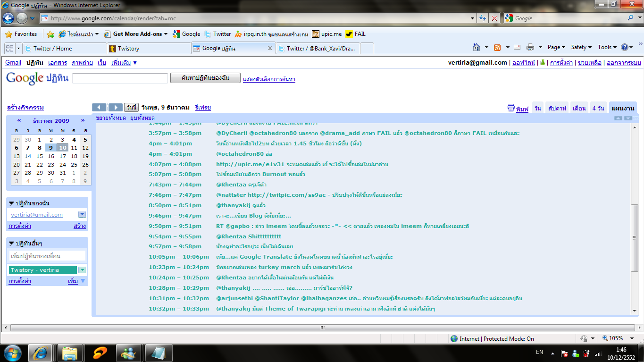Open the Recent Pages dropdown arrow
This screenshot has height=362, width=644.
pyautogui.click(x=32, y=18)
